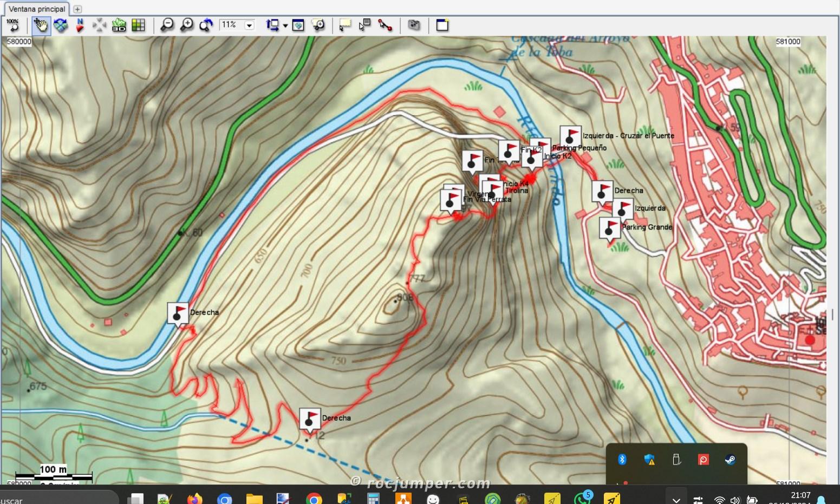Open the map window overview icon

coord(298,25)
